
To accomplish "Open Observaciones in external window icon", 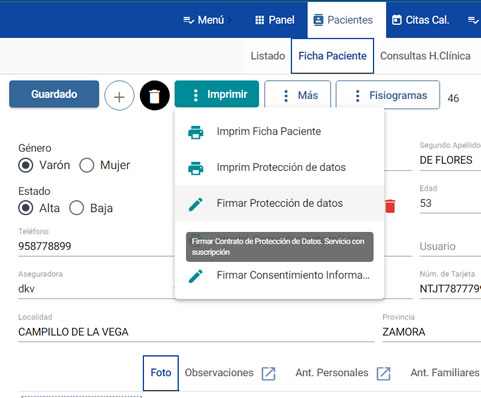I will tap(268, 373).
